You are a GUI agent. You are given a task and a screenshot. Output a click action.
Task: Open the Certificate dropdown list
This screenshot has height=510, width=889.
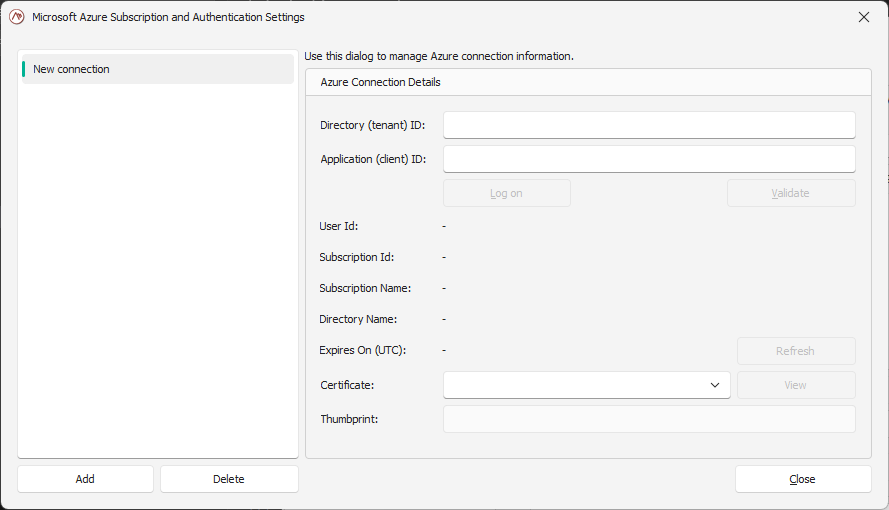tap(587, 385)
